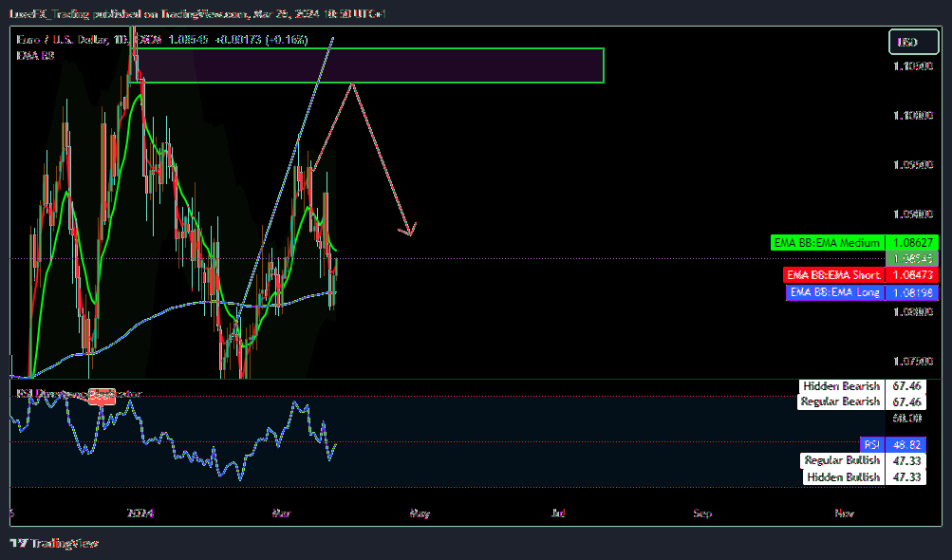Select the Hidden Bearish label
This screenshot has width=952, height=560.
click(842, 386)
